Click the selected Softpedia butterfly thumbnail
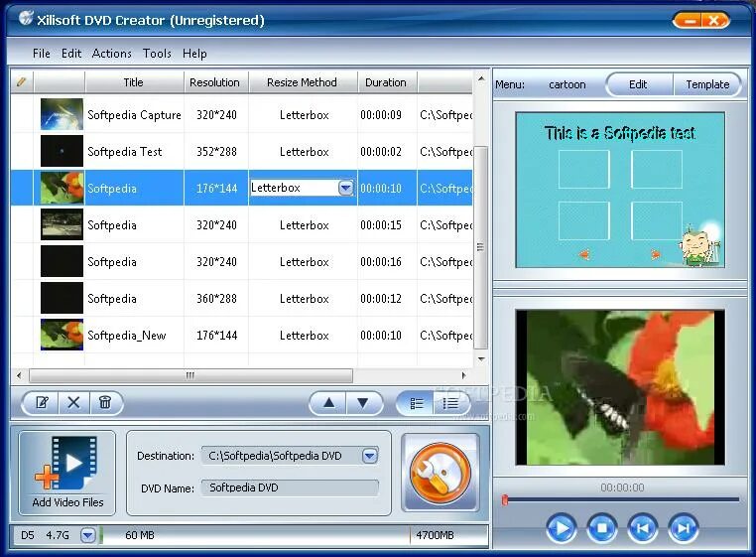The height and width of the screenshot is (557, 756). 62,188
